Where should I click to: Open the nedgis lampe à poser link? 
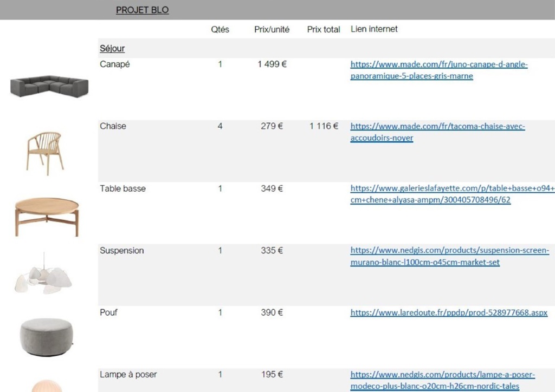(x=442, y=380)
